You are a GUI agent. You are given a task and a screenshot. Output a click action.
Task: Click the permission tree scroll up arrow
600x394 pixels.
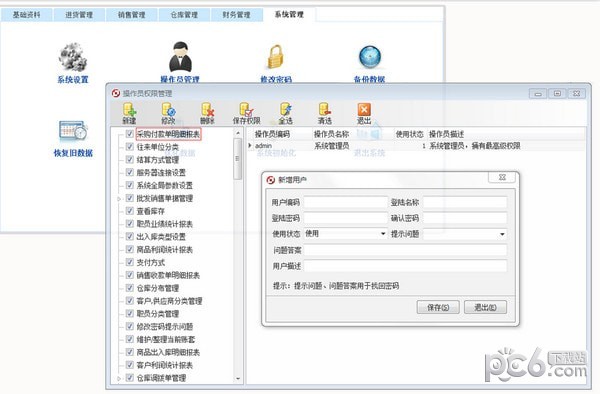coord(238,133)
